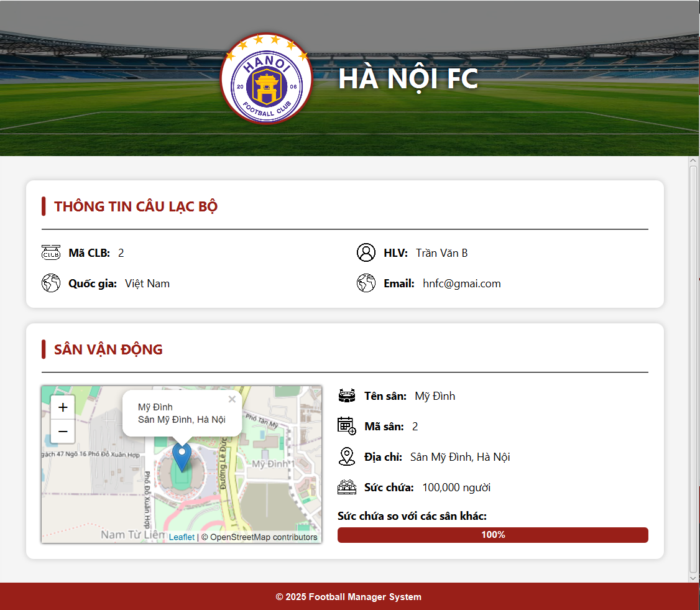The image size is (700, 610).
Task: Click the Hanoi Football Club logo
Action: pos(266,78)
